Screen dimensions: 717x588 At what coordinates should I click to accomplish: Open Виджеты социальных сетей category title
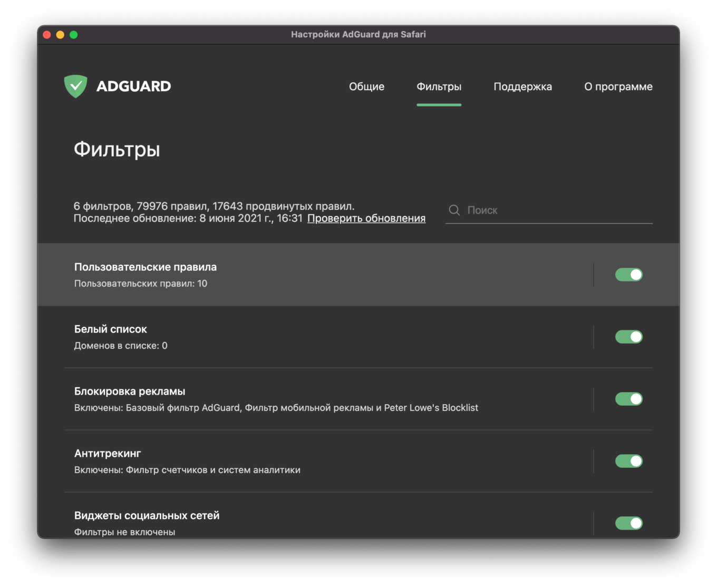click(147, 516)
